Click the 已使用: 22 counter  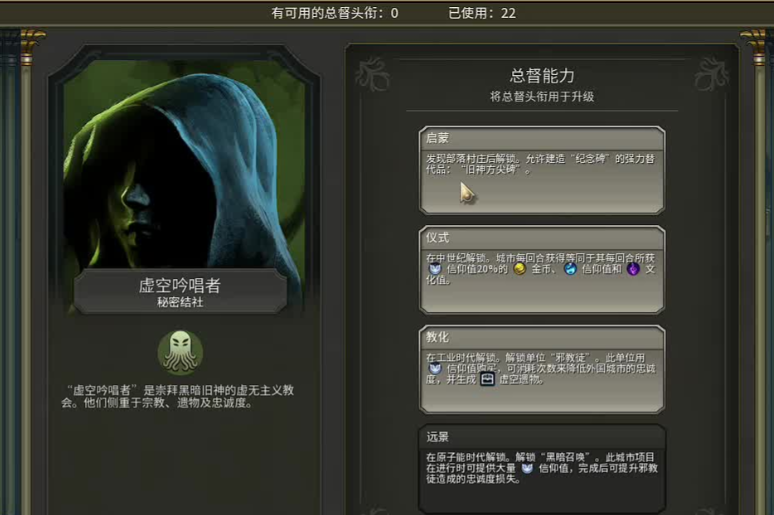coord(482,13)
